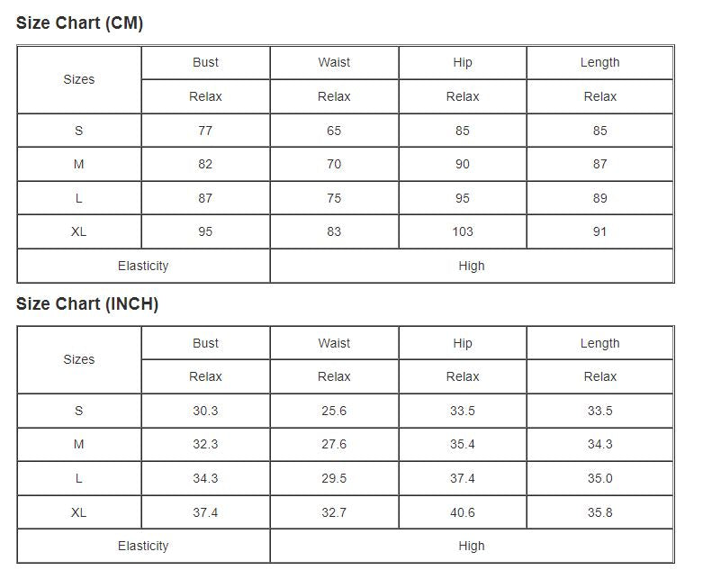Click the M row label in CM chart
Image resolution: width=703 pixels, height=588 pixels.
[x=79, y=164]
